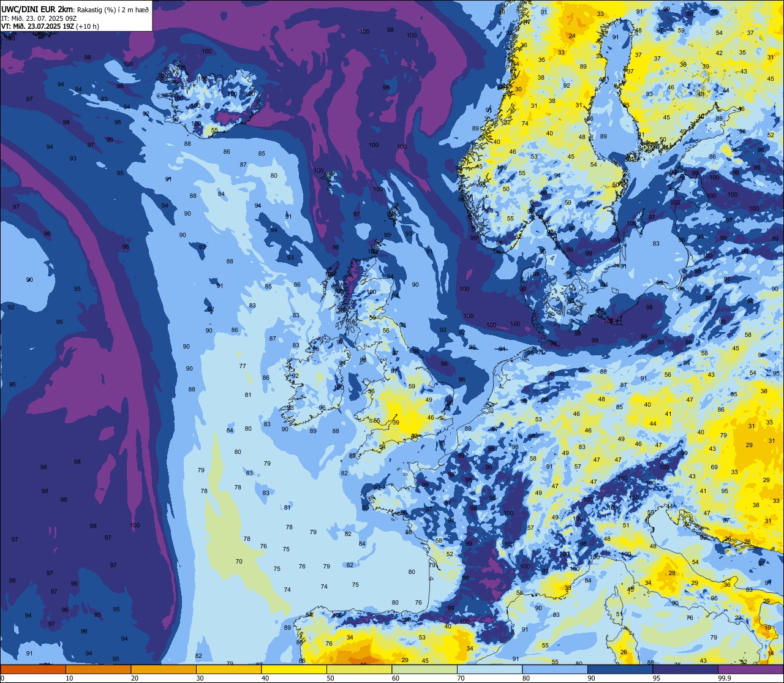The width and height of the screenshot is (784, 683).
Task: Click the legend tick label "80"
Action: pyautogui.click(x=526, y=678)
